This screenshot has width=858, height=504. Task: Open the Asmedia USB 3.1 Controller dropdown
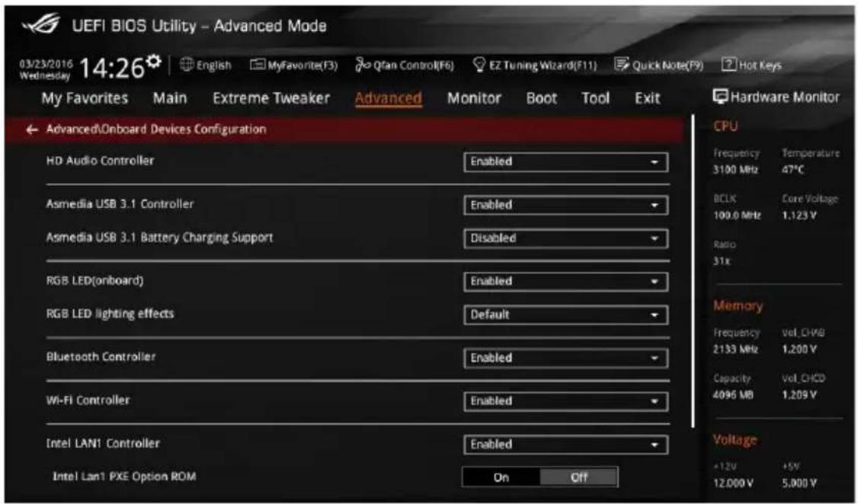click(x=566, y=205)
